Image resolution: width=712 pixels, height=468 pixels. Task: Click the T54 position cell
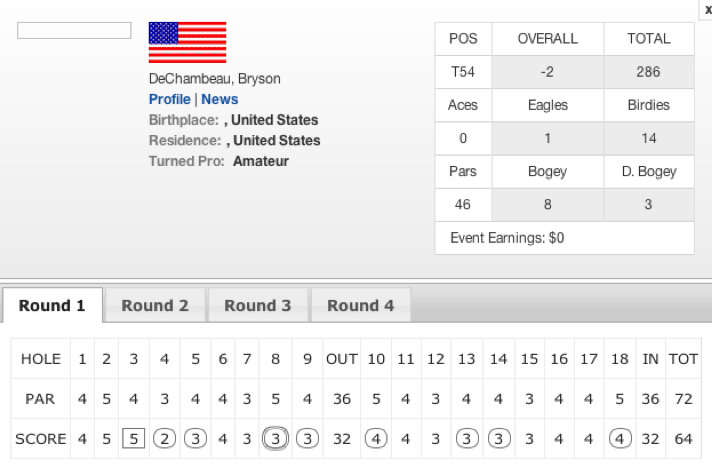pos(463,72)
